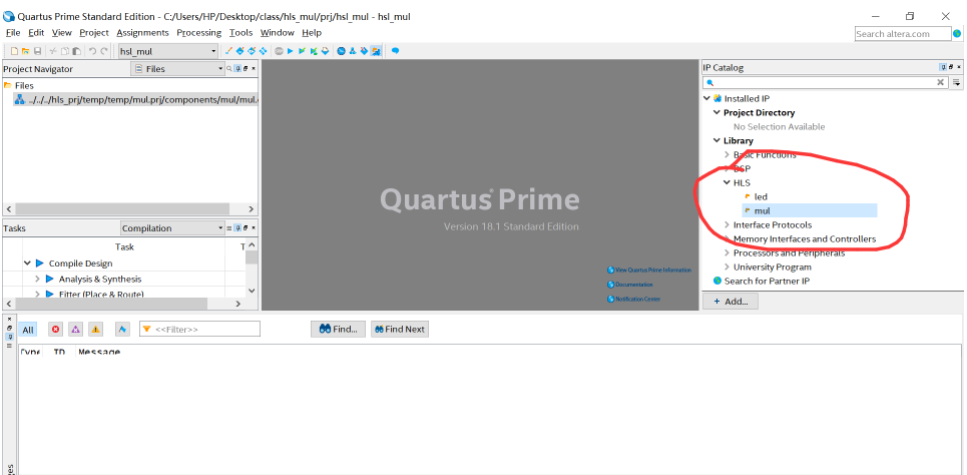Expand the Interface Protocols category
The width and height of the screenshot is (967, 475).
pos(726,225)
